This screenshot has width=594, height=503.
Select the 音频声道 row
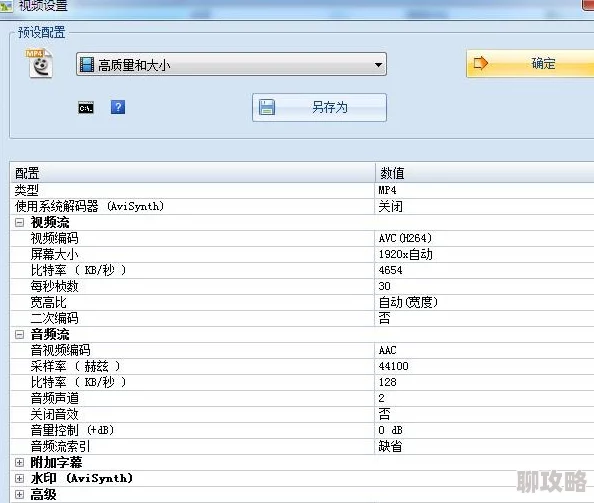[302, 398]
